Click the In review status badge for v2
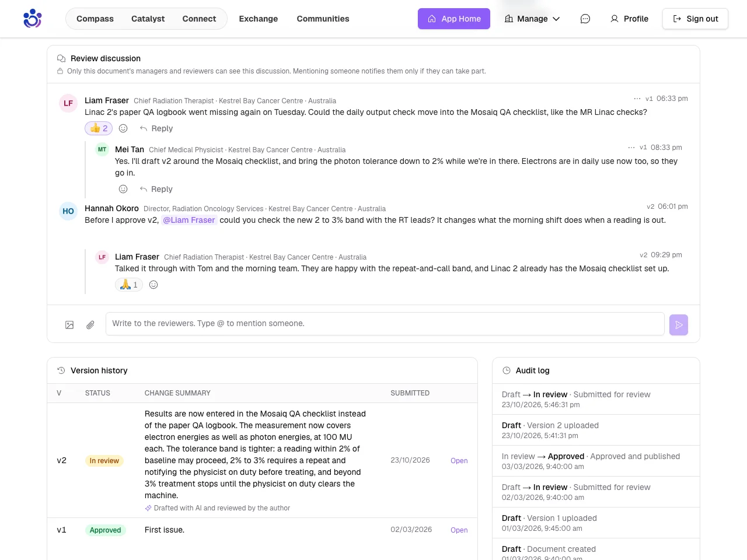The height and width of the screenshot is (560, 747). tap(104, 461)
